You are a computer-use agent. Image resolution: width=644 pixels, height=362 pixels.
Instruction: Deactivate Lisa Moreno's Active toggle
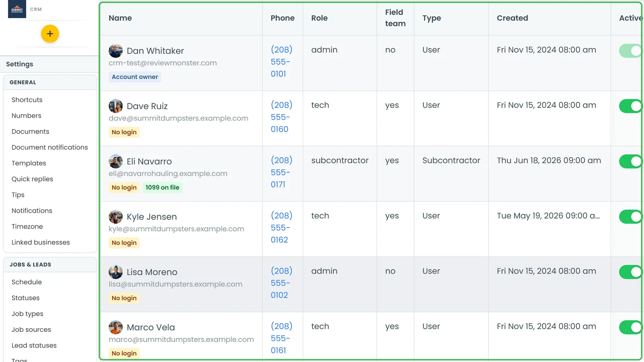click(x=631, y=272)
